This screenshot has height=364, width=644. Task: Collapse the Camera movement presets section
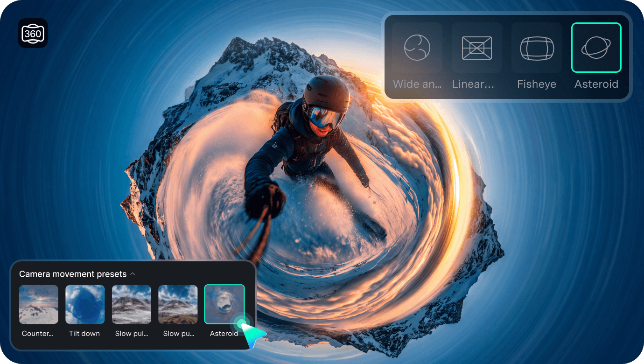click(133, 274)
